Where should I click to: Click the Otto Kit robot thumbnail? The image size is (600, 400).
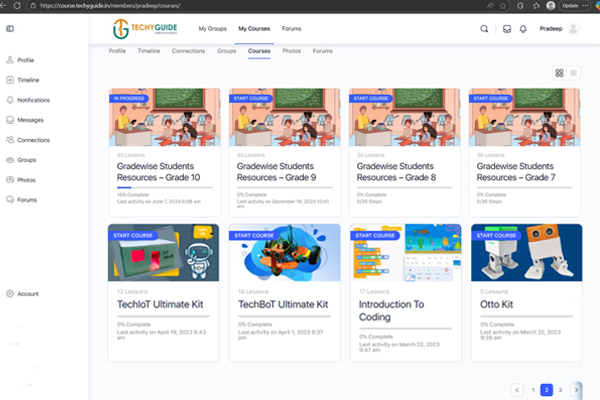pos(527,253)
